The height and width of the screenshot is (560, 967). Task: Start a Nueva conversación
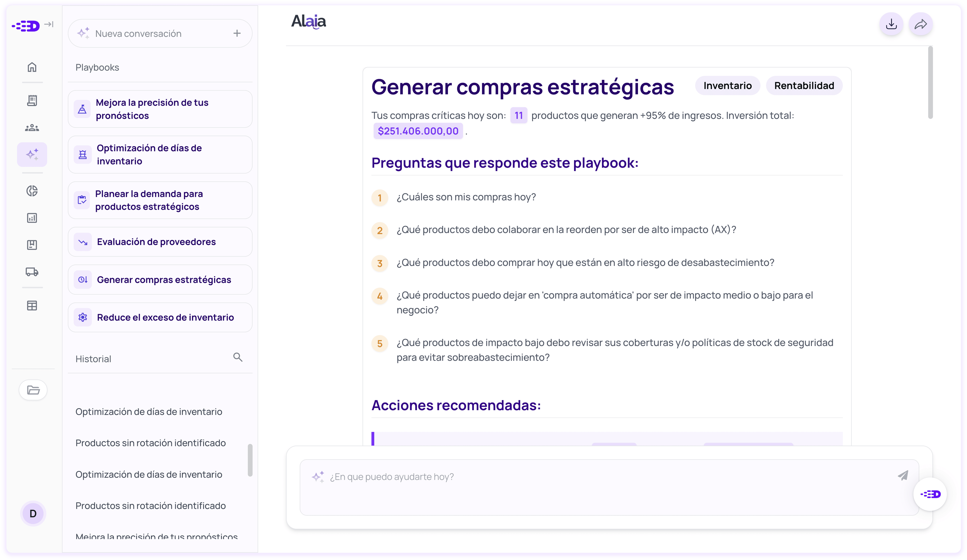coord(160,33)
